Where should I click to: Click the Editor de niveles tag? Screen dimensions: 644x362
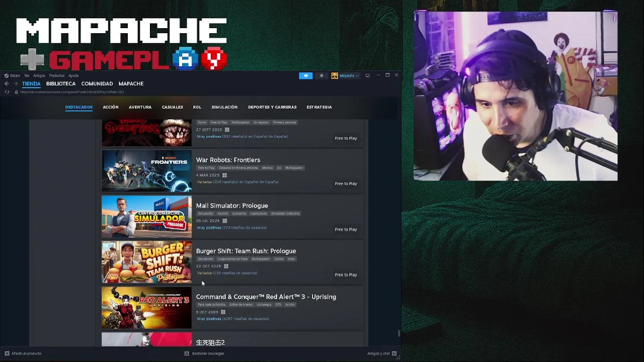click(241, 305)
